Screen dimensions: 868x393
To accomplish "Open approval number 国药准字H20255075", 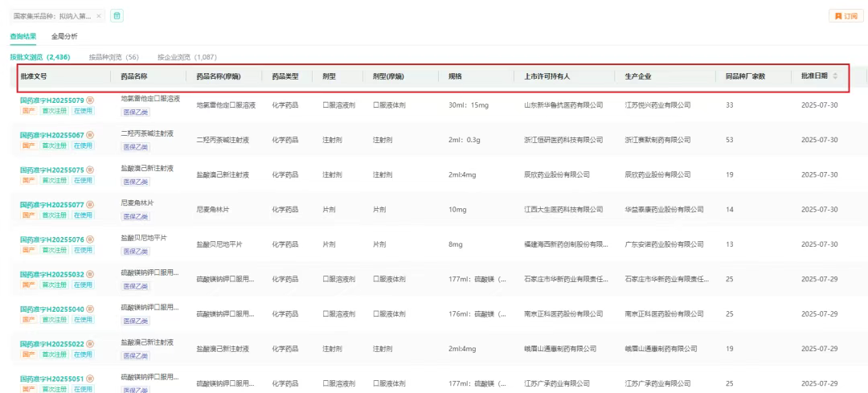I will pyautogui.click(x=52, y=170).
